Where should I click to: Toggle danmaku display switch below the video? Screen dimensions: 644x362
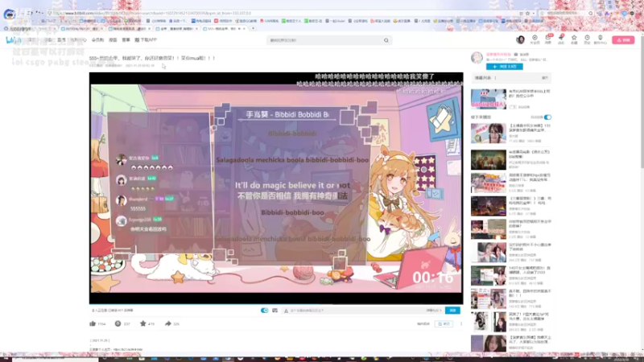pos(265,311)
